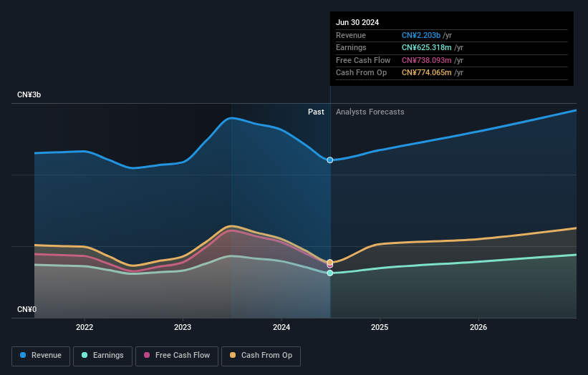Click the orange Cash From Op legend dot
Screen dimensions: 588x375
click(x=233, y=355)
